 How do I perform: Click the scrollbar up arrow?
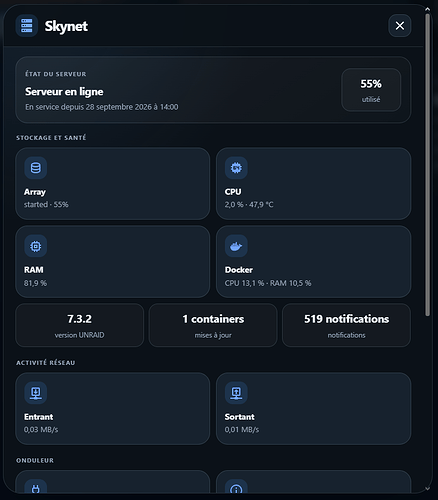[428, 9]
